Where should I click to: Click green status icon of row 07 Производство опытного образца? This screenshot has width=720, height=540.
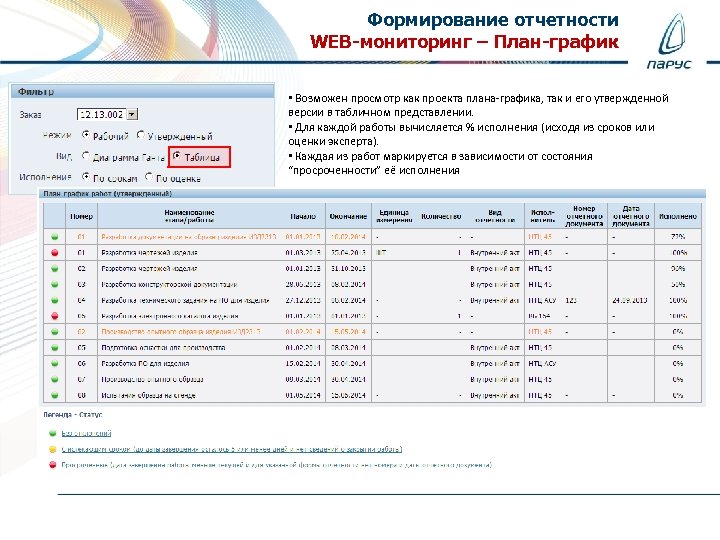coord(55,379)
